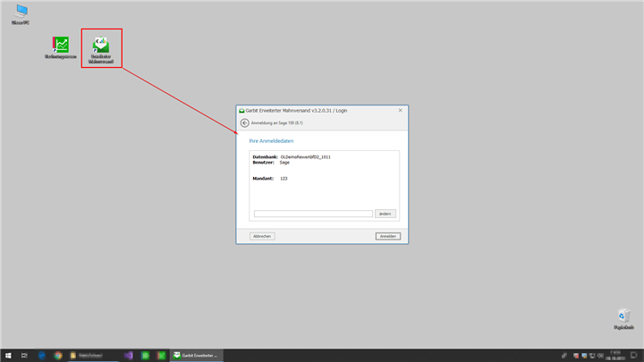
Task: Click the Benutzer value Sage
Action: (x=284, y=163)
